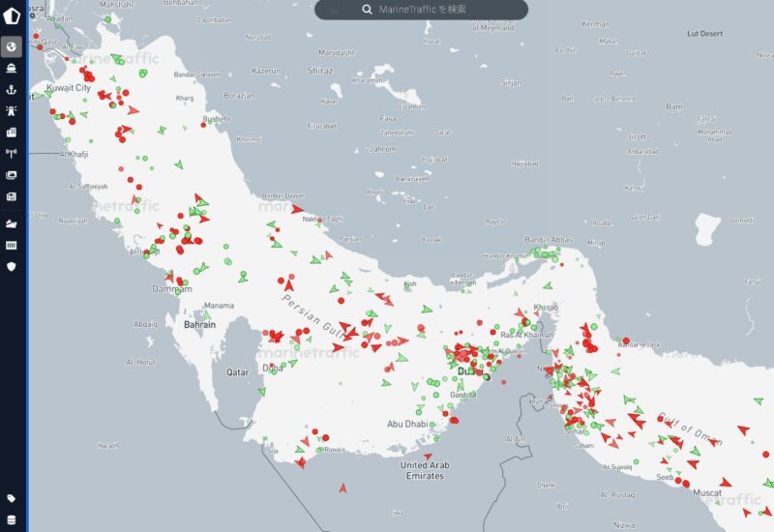
Task: Click the Kuwait City map label
Action: [x=69, y=88]
